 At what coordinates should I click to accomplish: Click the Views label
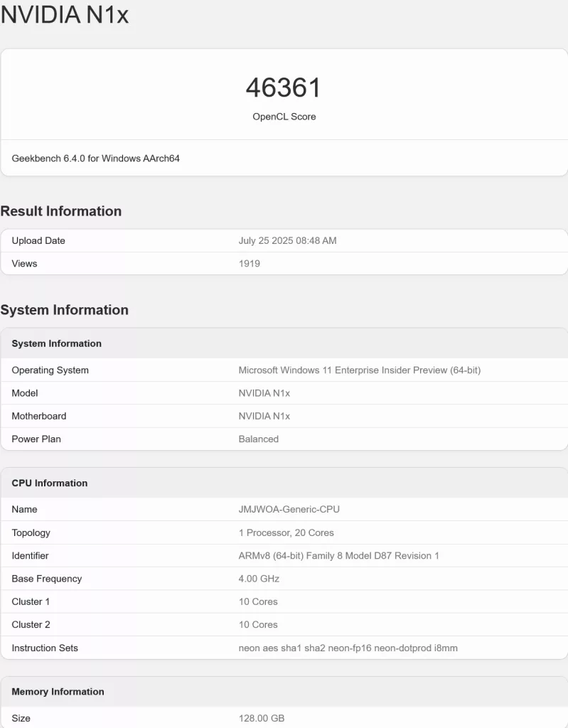point(24,263)
